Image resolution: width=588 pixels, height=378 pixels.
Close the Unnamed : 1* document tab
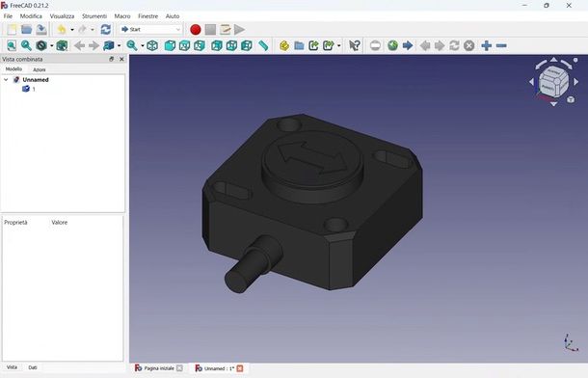click(x=240, y=368)
